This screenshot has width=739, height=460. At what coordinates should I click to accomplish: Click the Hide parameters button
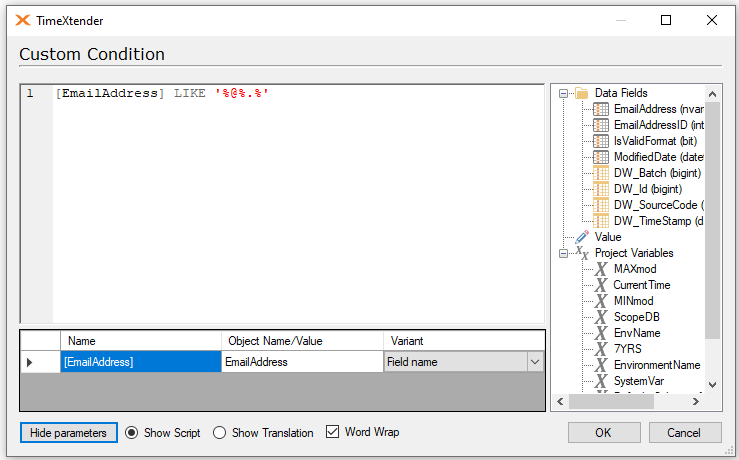pyautogui.click(x=69, y=433)
